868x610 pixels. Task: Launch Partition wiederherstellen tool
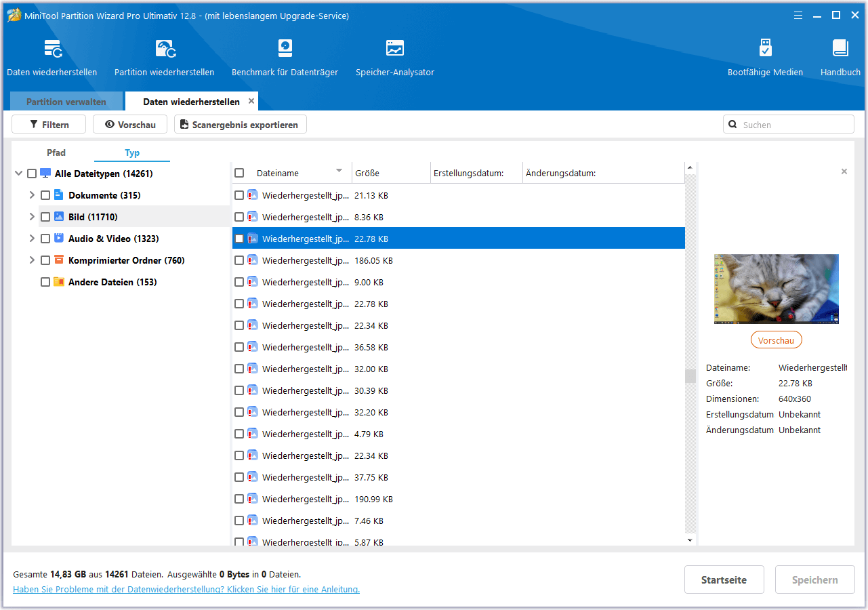164,58
